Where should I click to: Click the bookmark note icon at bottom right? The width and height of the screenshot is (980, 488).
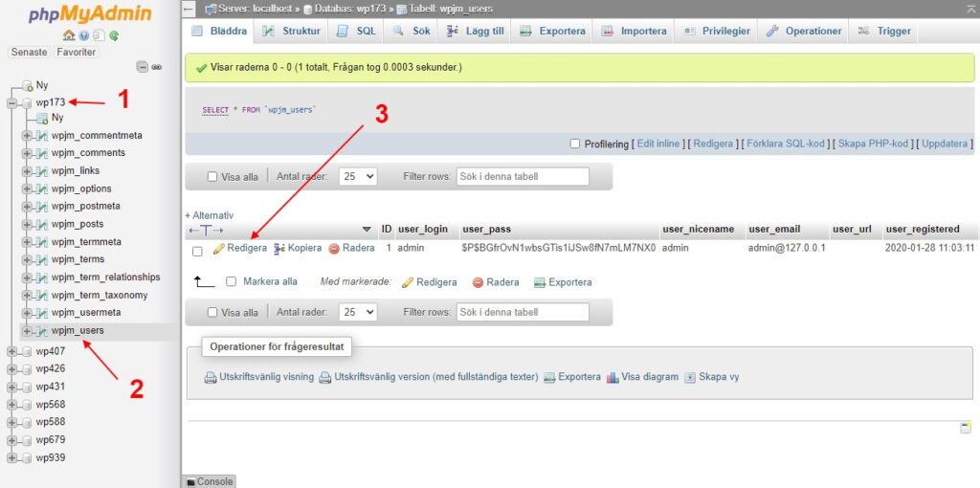(966, 428)
